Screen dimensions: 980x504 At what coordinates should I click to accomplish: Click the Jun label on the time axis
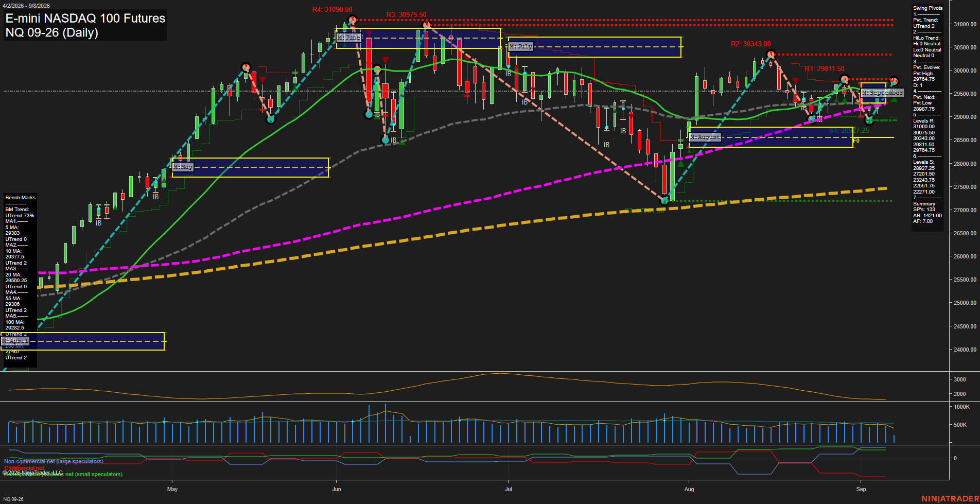(337, 489)
